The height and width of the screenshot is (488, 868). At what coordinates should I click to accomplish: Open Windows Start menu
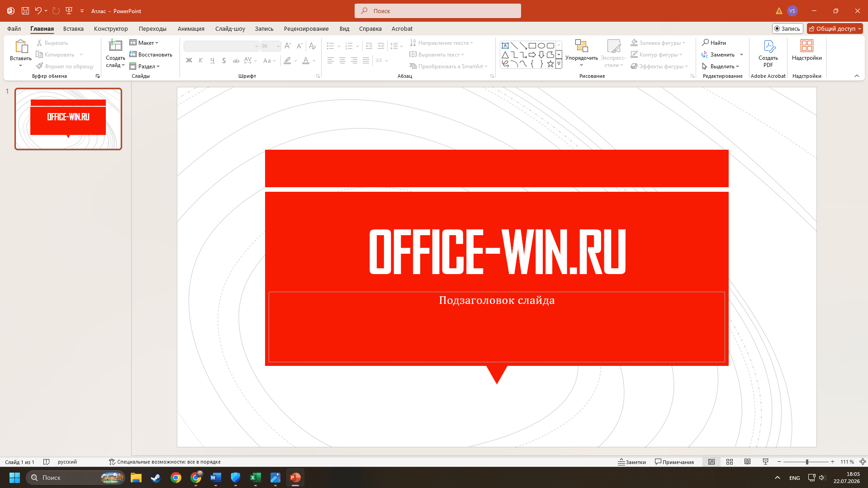pos(14,478)
